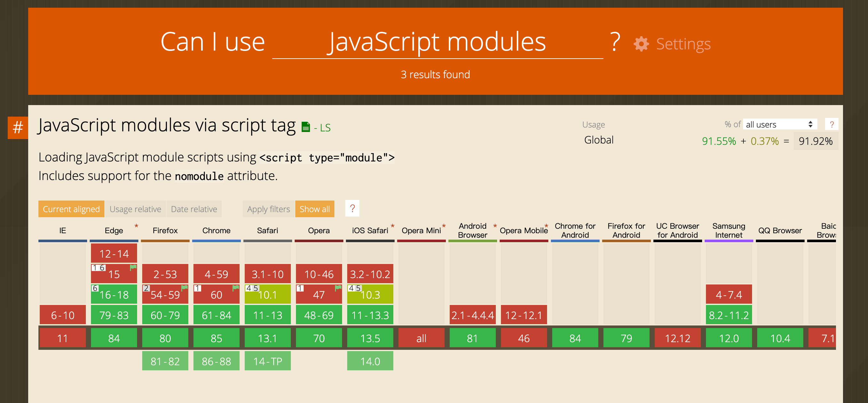The width and height of the screenshot is (868, 403).
Task: Click the 91.55% full support figure
Action: tap(719, 141)
